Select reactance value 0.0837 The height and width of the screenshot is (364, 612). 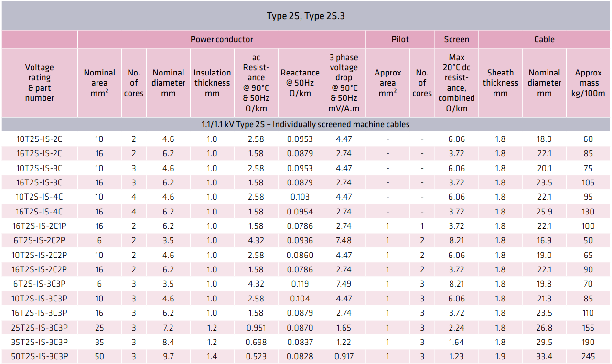[x=300, y=342]
